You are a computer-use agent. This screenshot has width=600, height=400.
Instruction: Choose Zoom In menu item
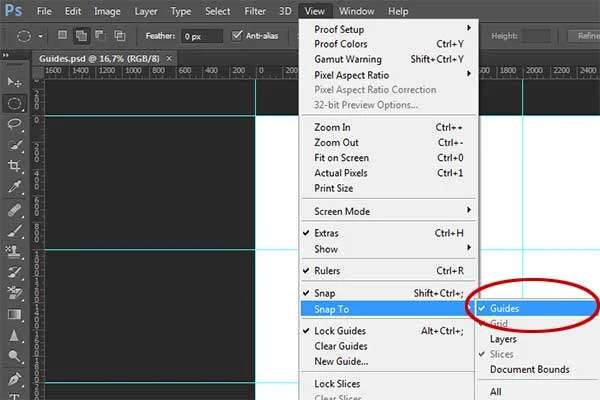point(388,127)
